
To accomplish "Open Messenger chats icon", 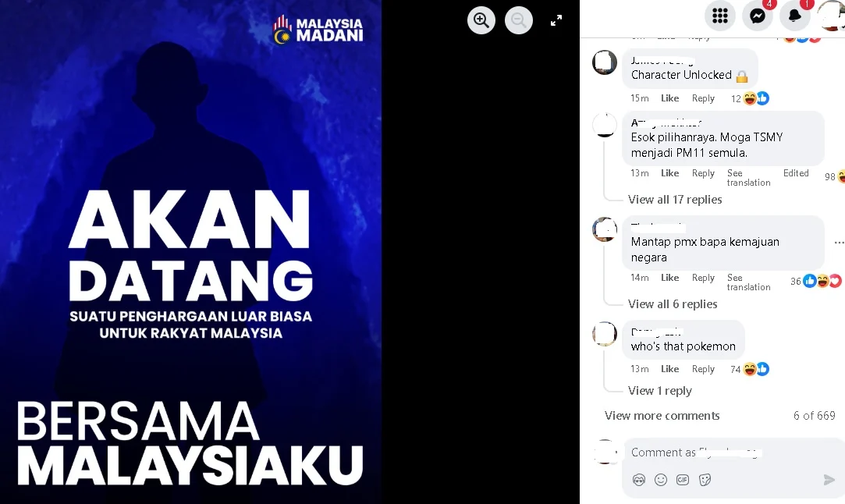I will tap(757, 16).
